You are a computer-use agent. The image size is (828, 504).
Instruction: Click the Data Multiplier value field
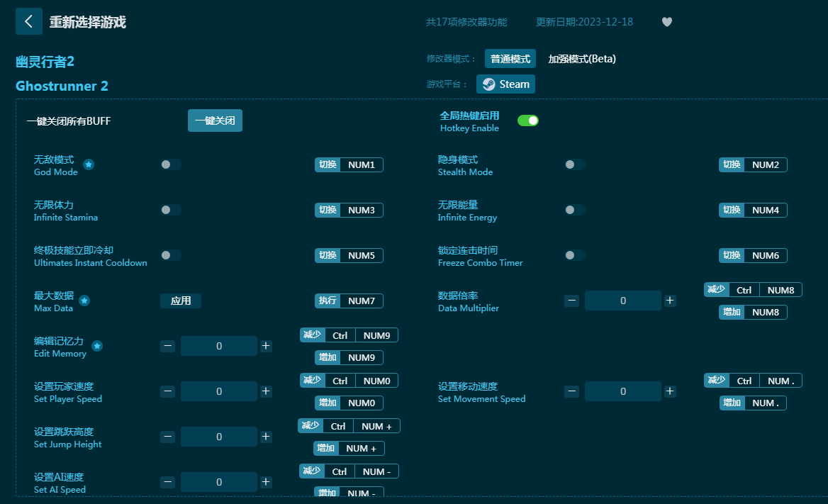pos(623,301)
